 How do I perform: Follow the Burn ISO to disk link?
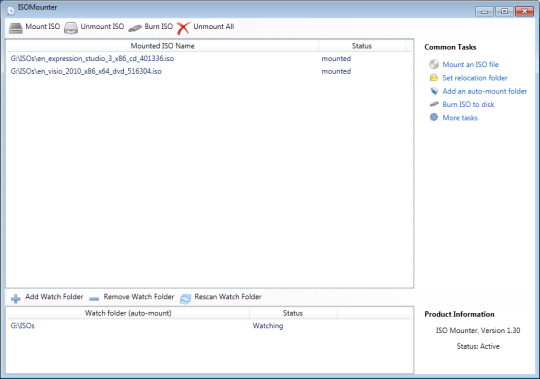[468, 104]
